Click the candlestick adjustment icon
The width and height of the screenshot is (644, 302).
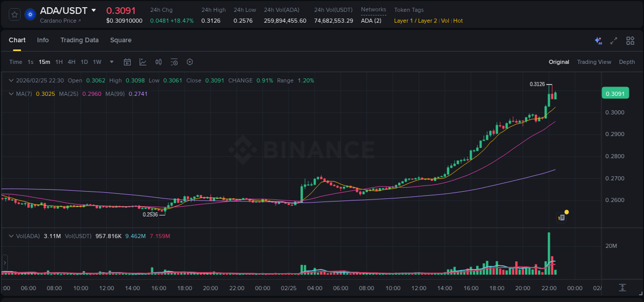158,62
